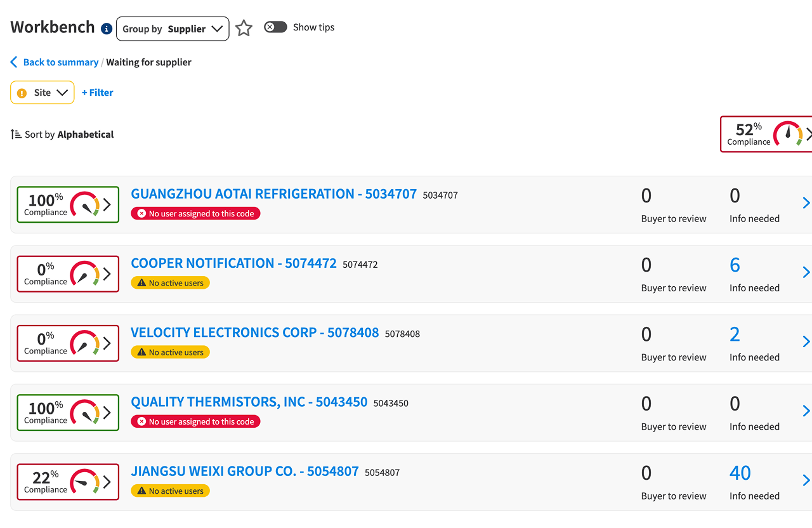
Task: Open COOPER NOTIFICATION 0% Compliance gauge
Action: [x=68, y=274]
